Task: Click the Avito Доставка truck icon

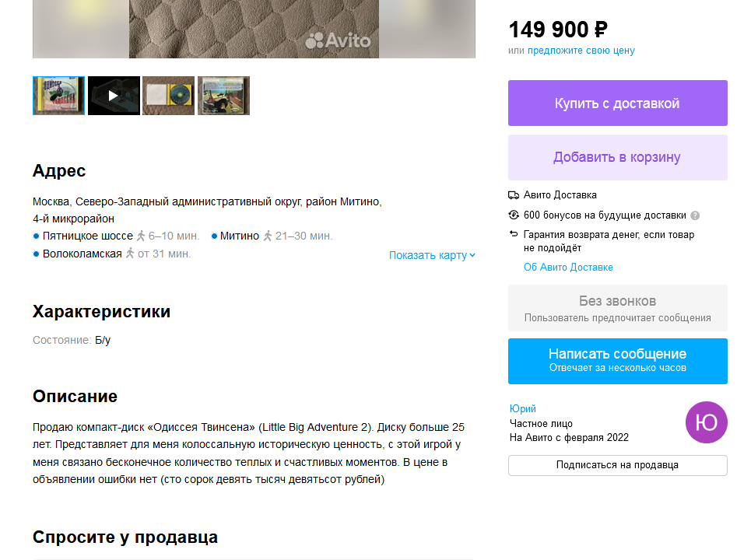Action: click(x=514, y=195)
